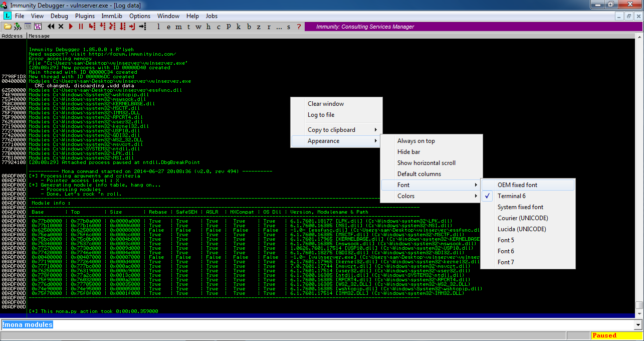Open the command bar history dropdown arrow
The height and width of the screenshot is (341, 644).
pos(637,325)
